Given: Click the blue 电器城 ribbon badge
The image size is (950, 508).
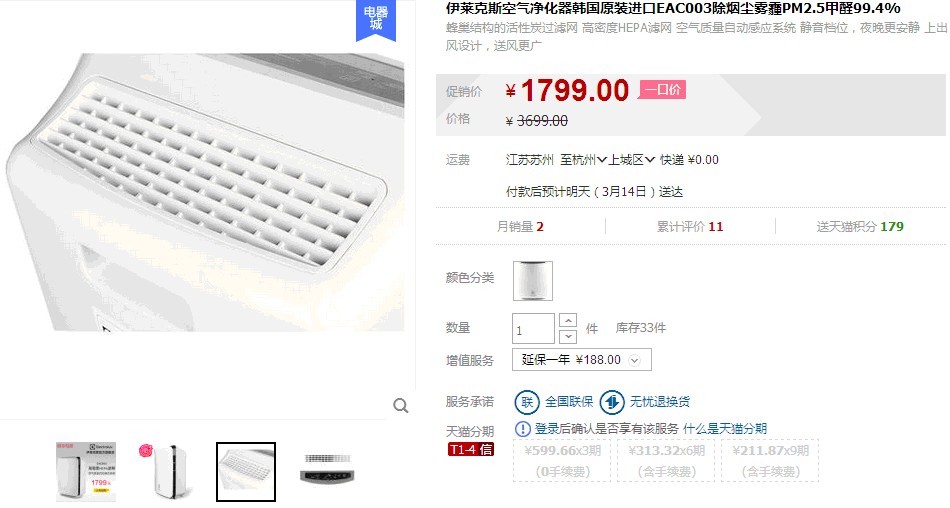Looking at the screenshot, I should tap(376, 19).
